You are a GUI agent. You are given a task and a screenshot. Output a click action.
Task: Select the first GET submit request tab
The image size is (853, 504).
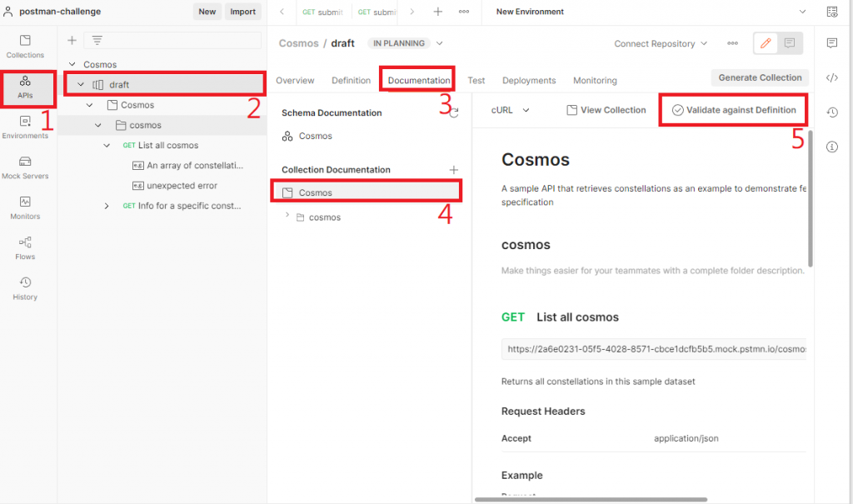pyautogui.click(x=323, y=12)
